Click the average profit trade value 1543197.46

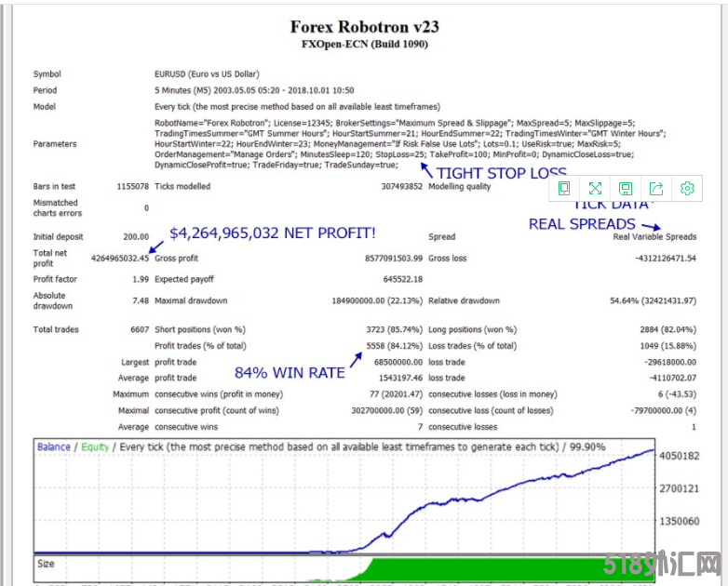400,378
